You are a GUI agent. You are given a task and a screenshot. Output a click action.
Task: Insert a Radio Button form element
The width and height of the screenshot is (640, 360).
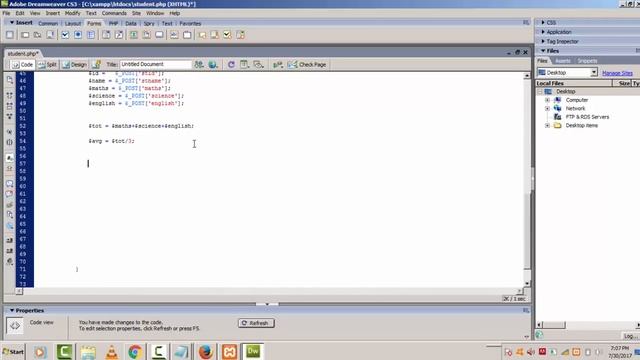point(78,35)
